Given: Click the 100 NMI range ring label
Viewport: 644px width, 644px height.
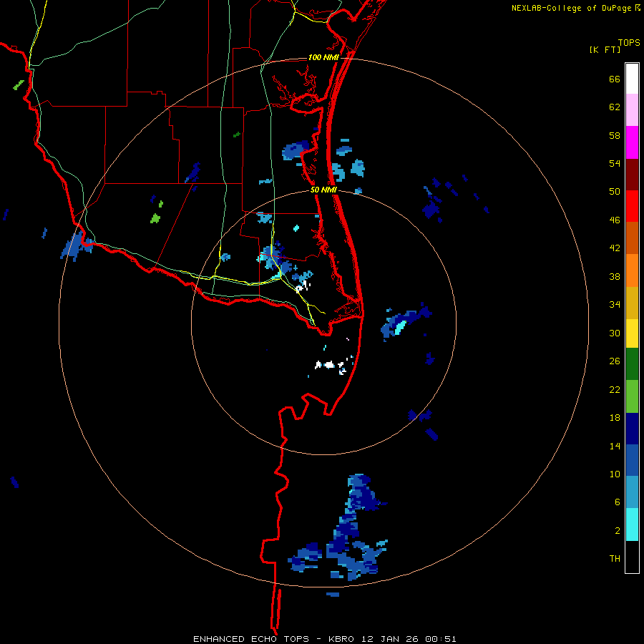Looking at the screenshot, I should (323, 57).
